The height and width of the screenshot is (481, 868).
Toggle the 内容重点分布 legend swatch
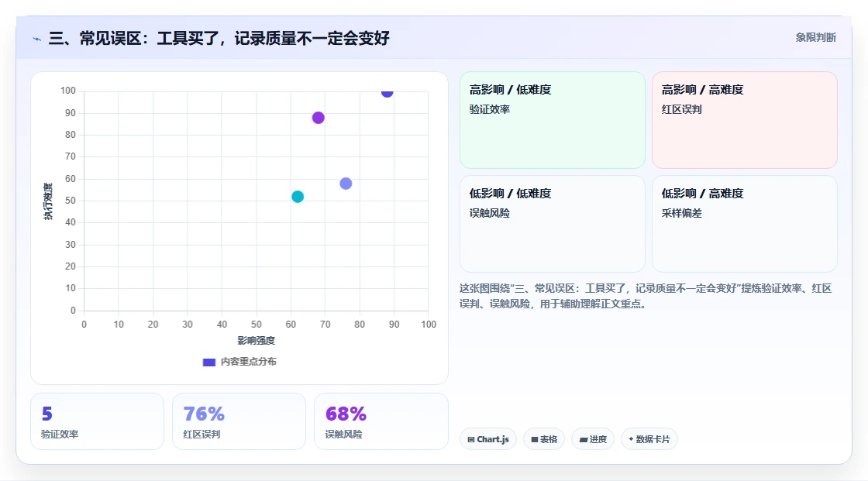208,362
